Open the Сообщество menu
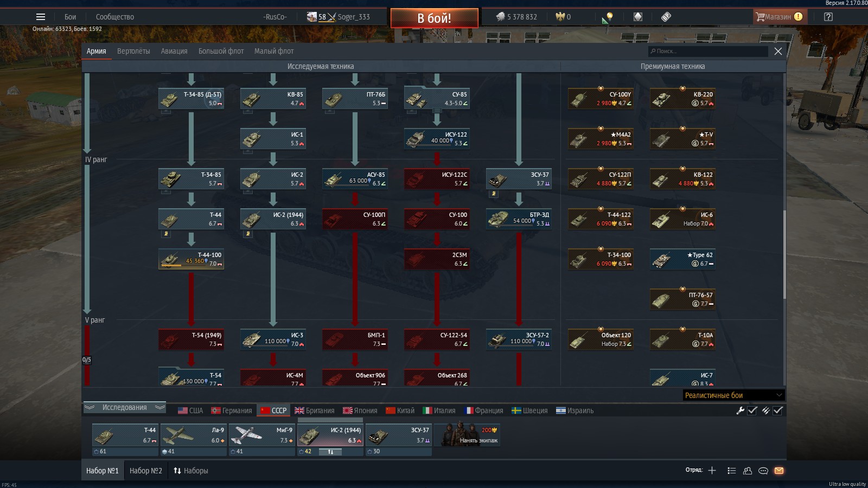Screen dimensions: 868x488 [x=115, y=17]
